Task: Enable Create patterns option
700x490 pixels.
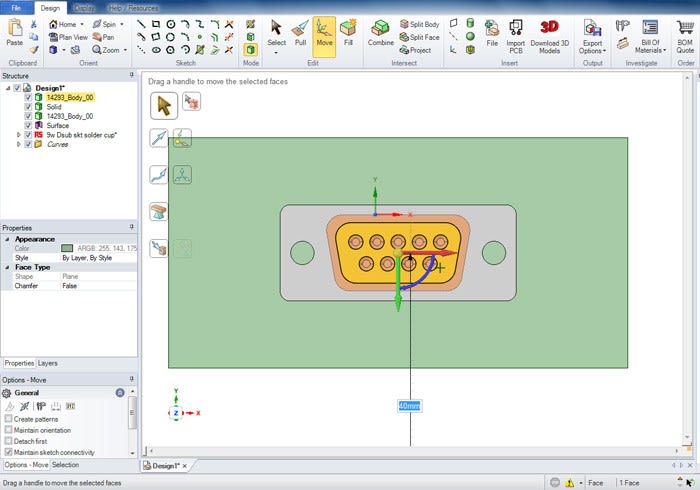Action: click(8, 419)
